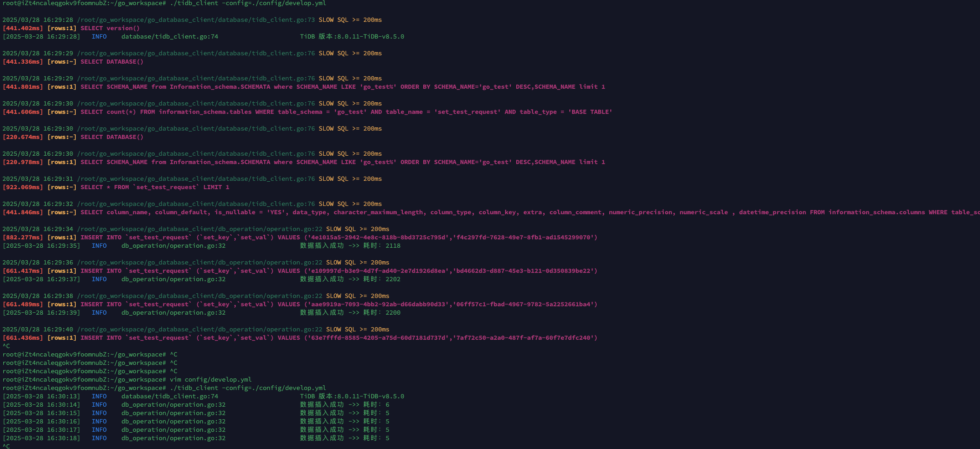This screenshot has height=449, width=980.
Task: Click the UUID starting '63e7fffd-8585'
Action: point(378,338)
